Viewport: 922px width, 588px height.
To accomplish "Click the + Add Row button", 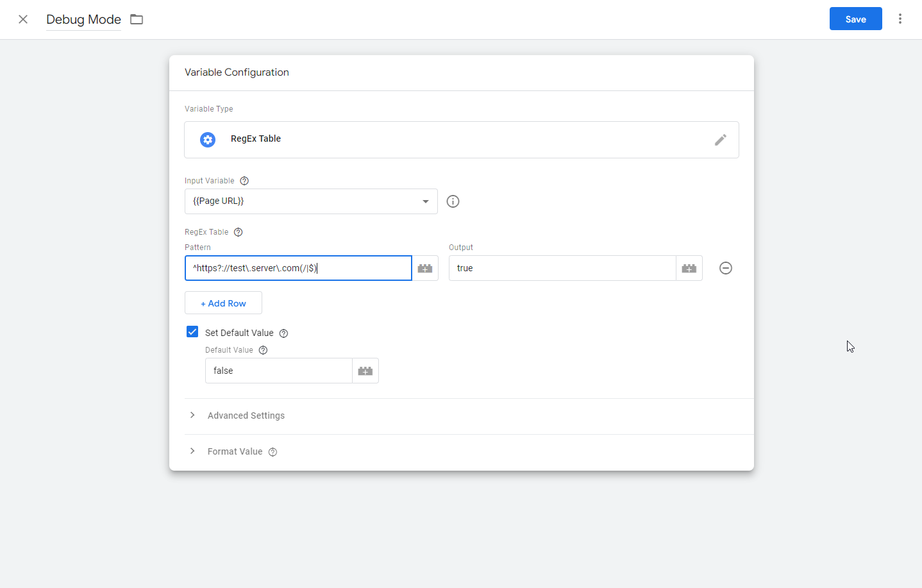I will pyautogui.click(x=223, y=303).
